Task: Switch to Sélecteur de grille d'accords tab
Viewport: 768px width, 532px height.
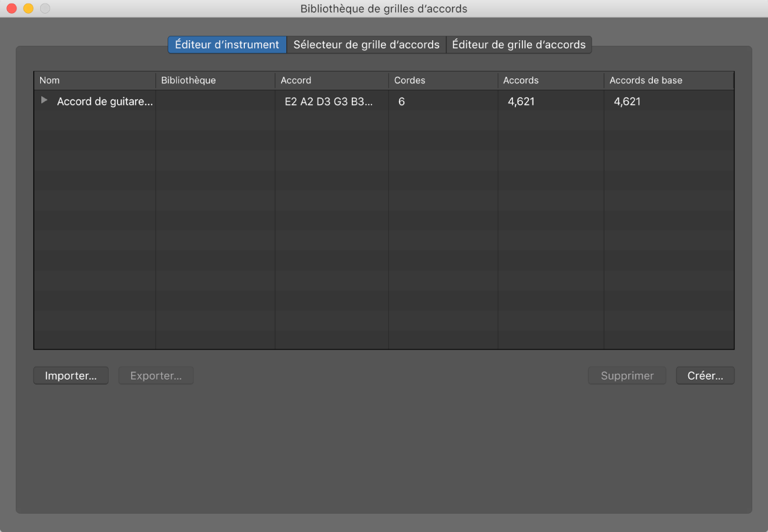Action: coord(366,45)
